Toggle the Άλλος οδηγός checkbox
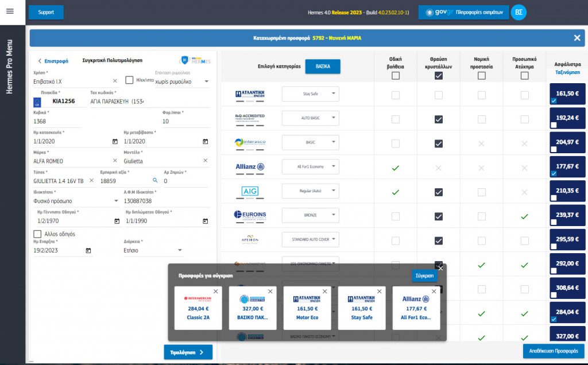The height and width of the screenshot is (365, 588). 37,234
